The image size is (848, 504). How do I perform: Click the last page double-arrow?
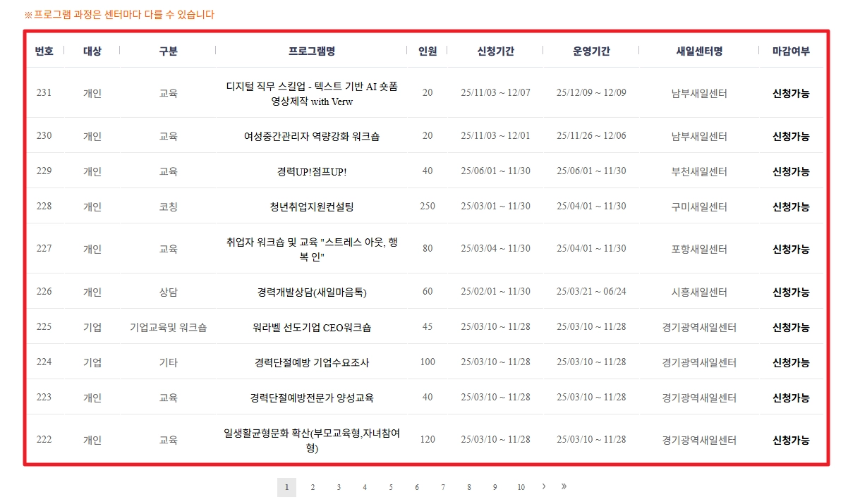[x=564, y=487]
